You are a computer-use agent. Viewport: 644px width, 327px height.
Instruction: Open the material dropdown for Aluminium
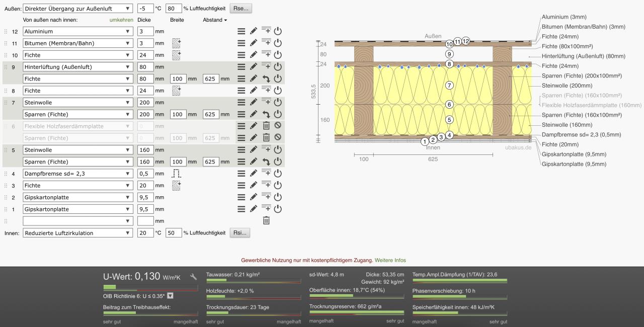click(78, 31)
